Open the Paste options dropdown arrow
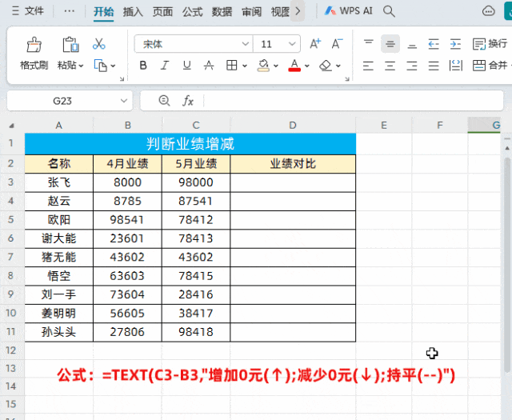Viewport: 512px width, 420px height. (x=81, y=66)
